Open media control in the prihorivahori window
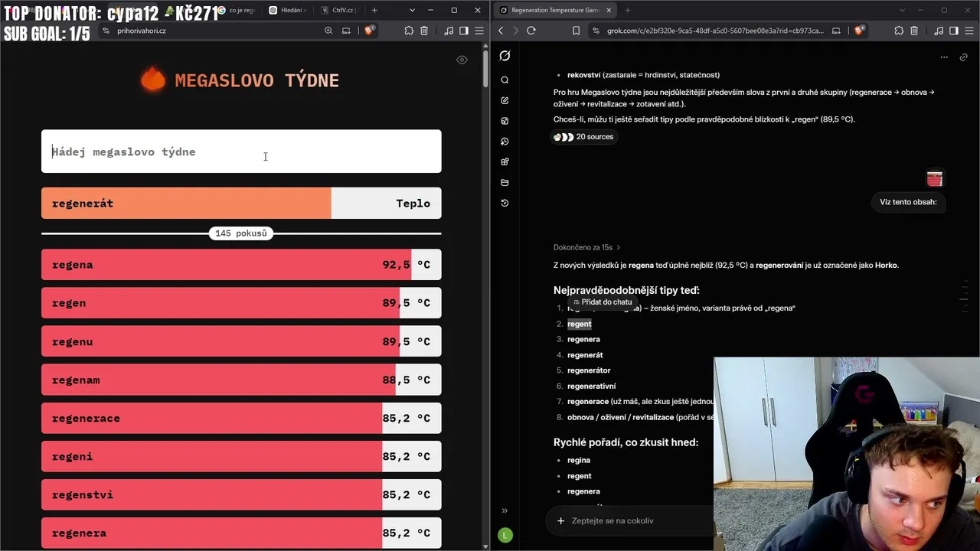 pyautogui.click(x=449, y=31)
